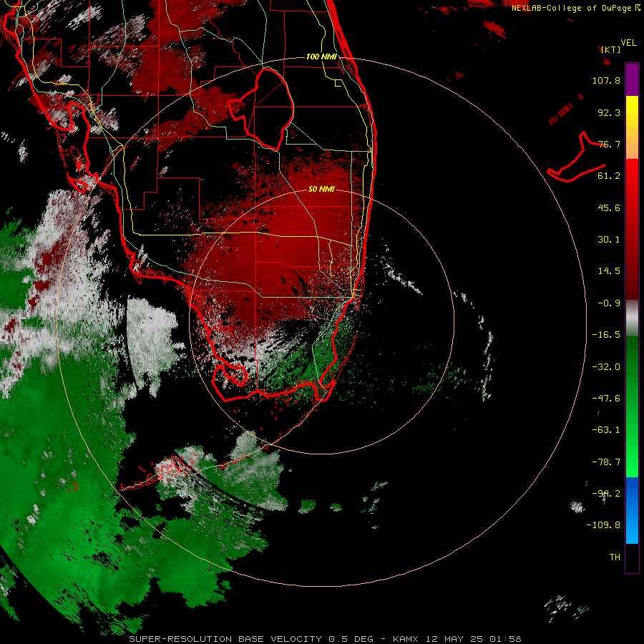Click the KT units label
The height and width of the screenshot is (644, 644).
pyautogui.click(x=611, y=49)
